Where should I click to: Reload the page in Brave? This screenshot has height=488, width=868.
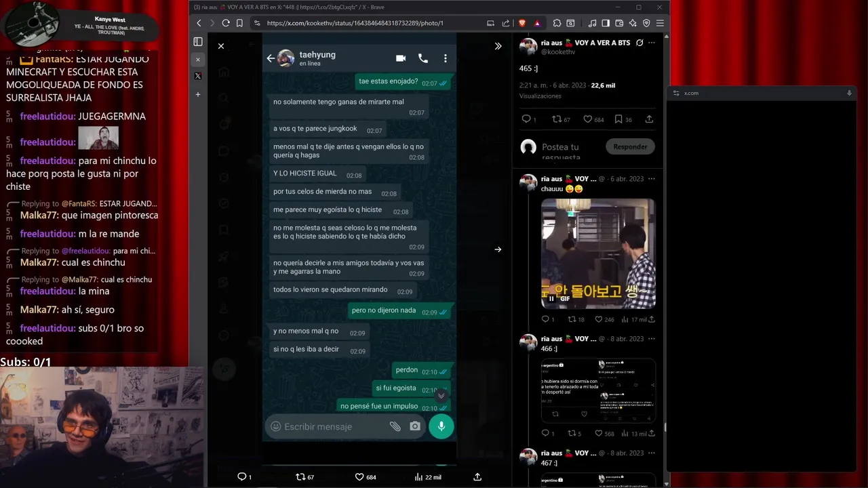pyautogui.click(x=226, y=23)
